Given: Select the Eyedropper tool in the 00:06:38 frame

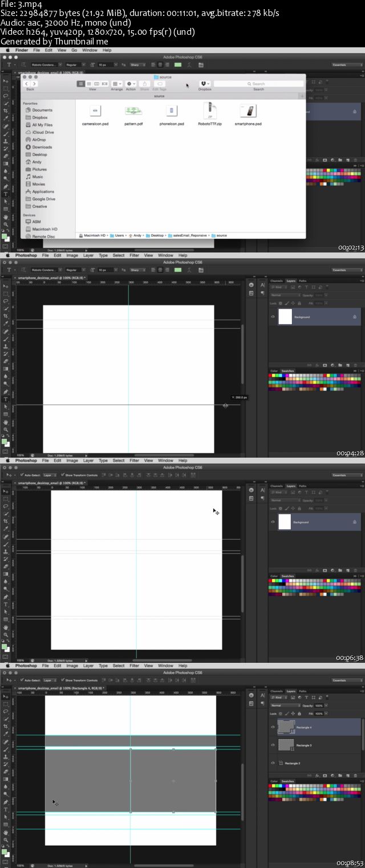Looking at the screenshot, I should 6,528.
